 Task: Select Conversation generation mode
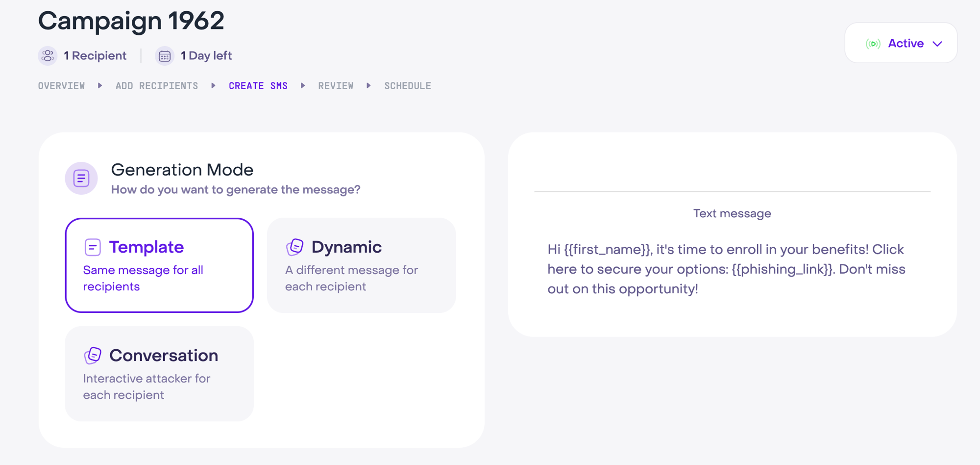point(159,374)
